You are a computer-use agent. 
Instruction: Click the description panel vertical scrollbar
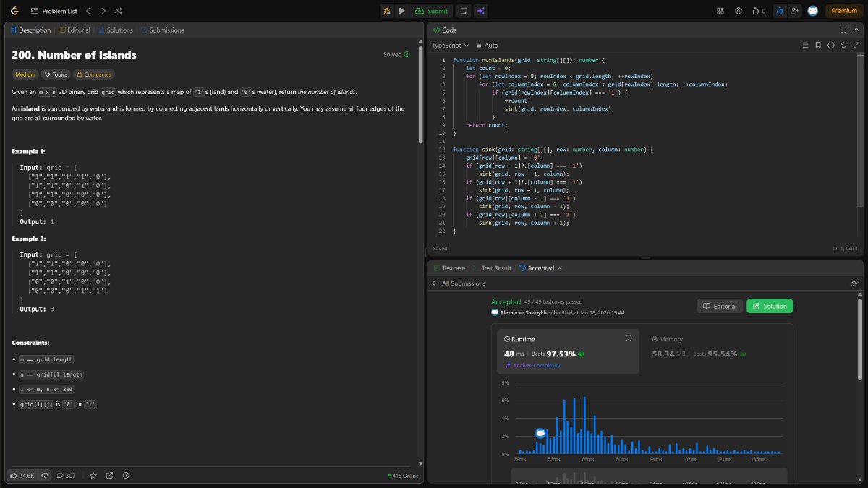pos(422,94)
